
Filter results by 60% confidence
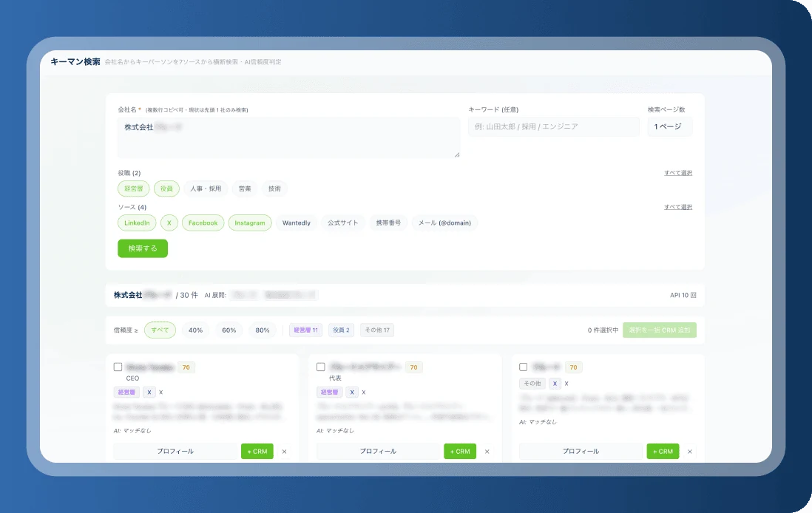(x=229, y=330)
